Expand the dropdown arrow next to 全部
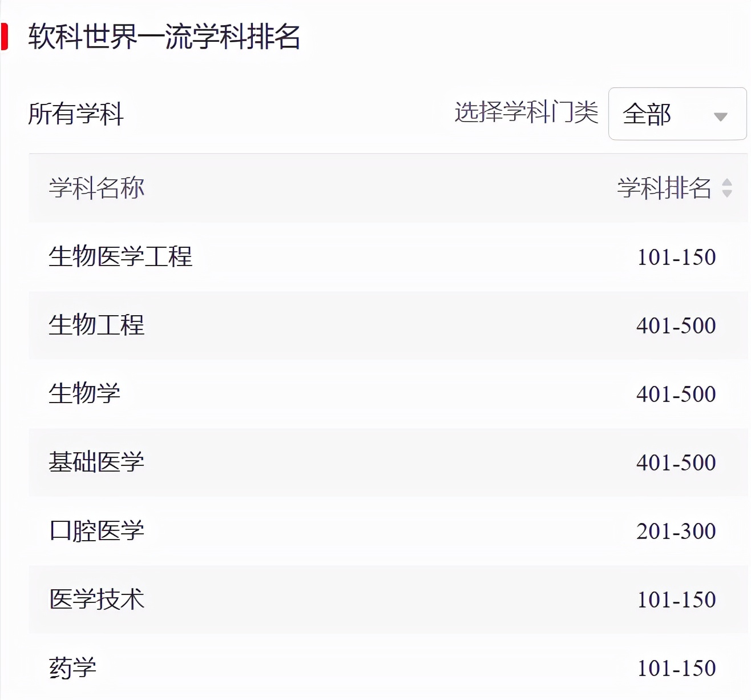 pyautogui.click(x=721, y=117)
